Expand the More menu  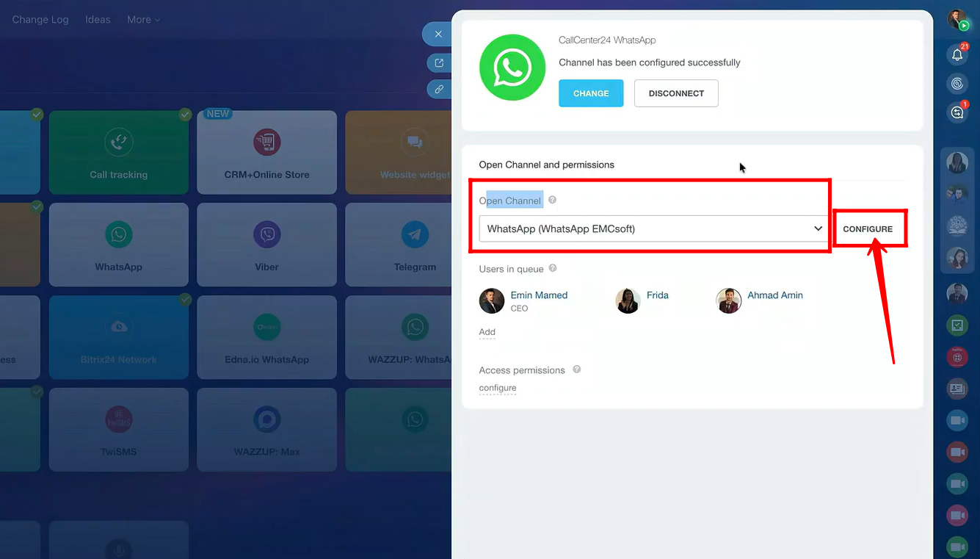[x=143, y=20]
